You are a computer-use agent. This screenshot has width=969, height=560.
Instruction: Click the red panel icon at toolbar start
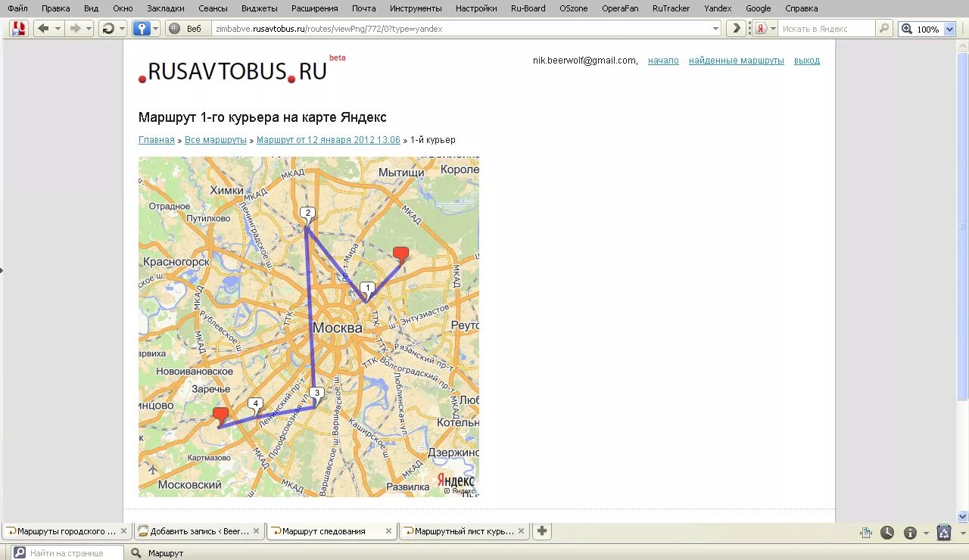[18, 29]
